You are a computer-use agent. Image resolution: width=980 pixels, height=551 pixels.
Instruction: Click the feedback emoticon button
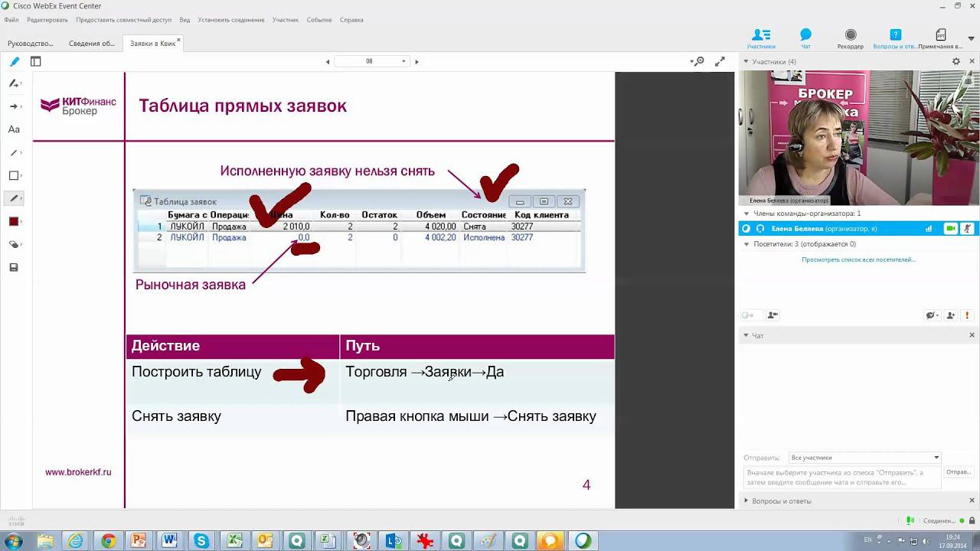tap(932, 315)
